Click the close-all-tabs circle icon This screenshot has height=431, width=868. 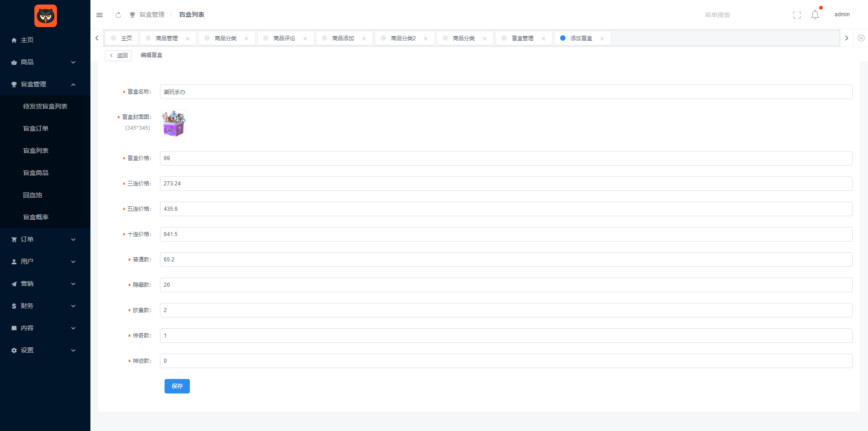pos(861,38)
